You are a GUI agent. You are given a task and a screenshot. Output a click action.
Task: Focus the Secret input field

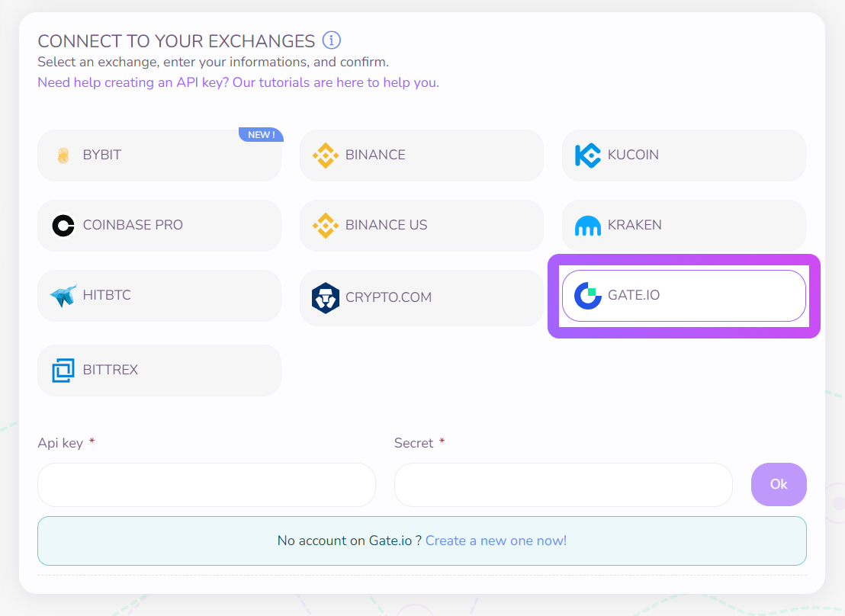click(563, 485)
